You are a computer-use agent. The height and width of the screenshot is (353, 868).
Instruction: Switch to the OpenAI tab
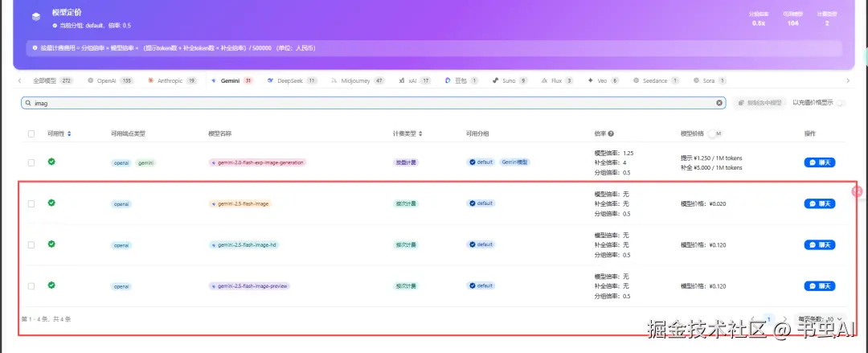[110, 80]
